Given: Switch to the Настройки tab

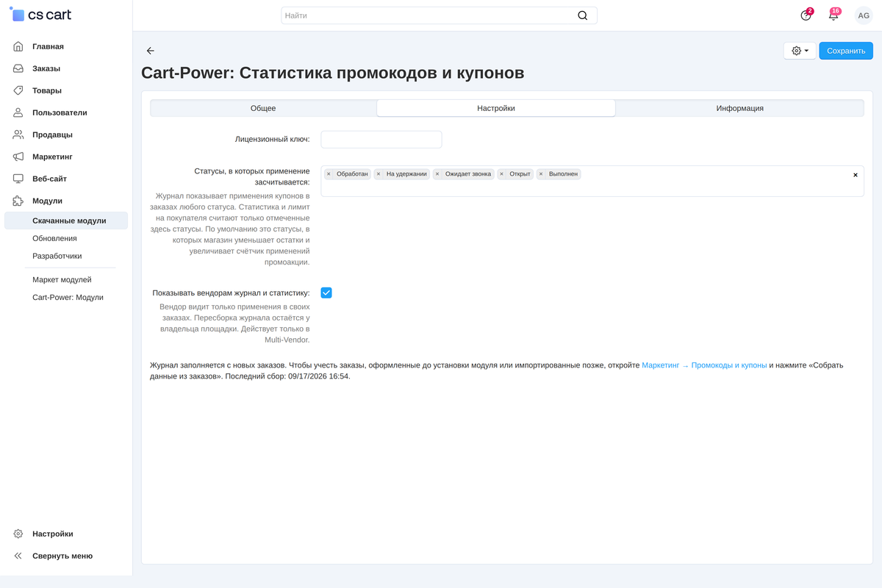Looking at the screenshot, I should point(496,108).
